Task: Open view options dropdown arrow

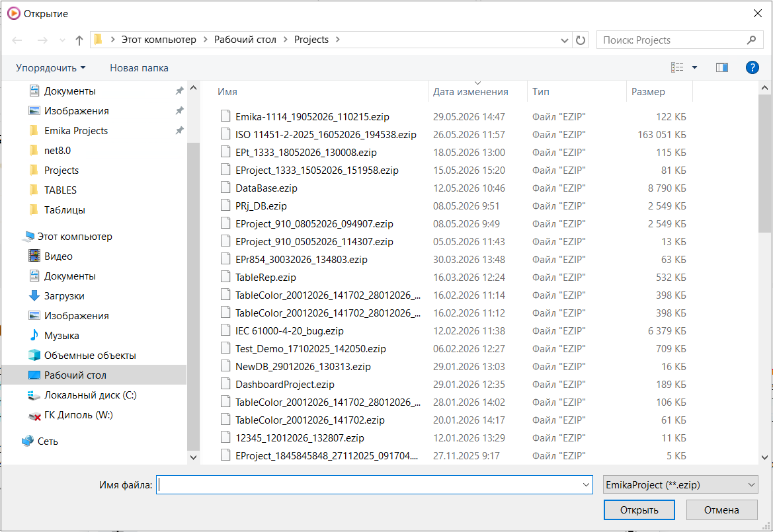Action: (x=694, y=67)
